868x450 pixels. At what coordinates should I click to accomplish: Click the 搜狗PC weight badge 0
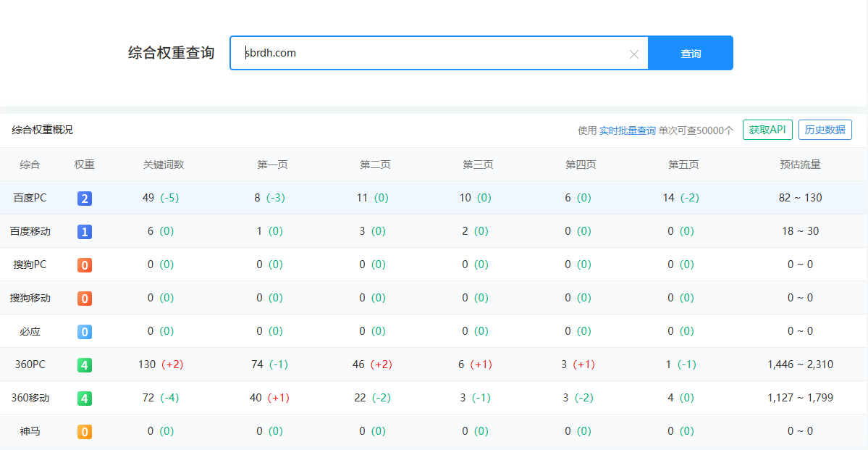85,265
